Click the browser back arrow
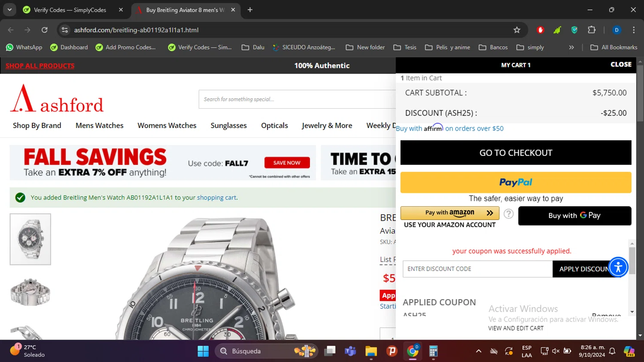 point(11,30)
